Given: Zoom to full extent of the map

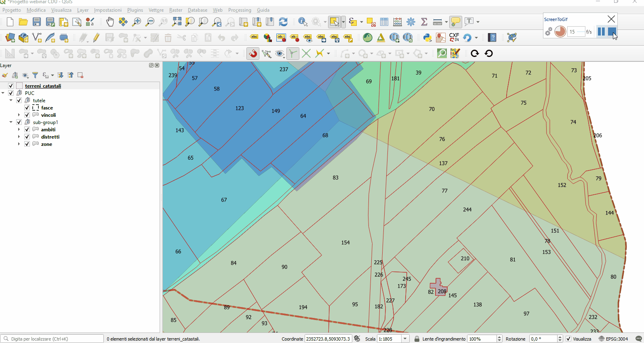Looking at the screenshot, I should [x=177, y=22].
